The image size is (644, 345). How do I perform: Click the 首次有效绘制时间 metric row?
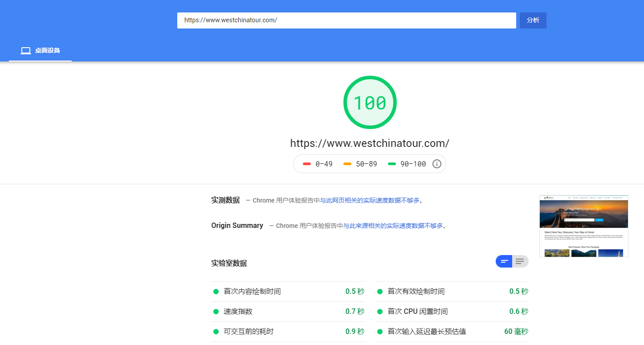click(452, 292)
